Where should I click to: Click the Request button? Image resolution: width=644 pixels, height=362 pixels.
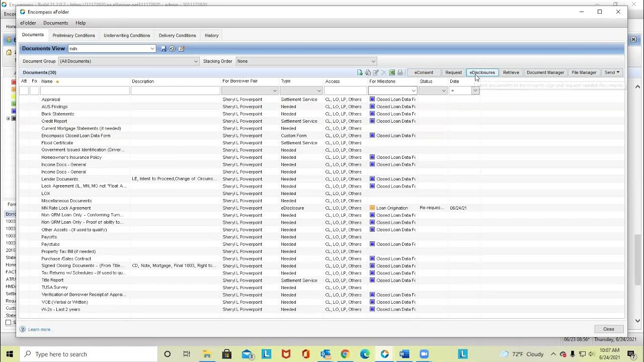[453, 72]
